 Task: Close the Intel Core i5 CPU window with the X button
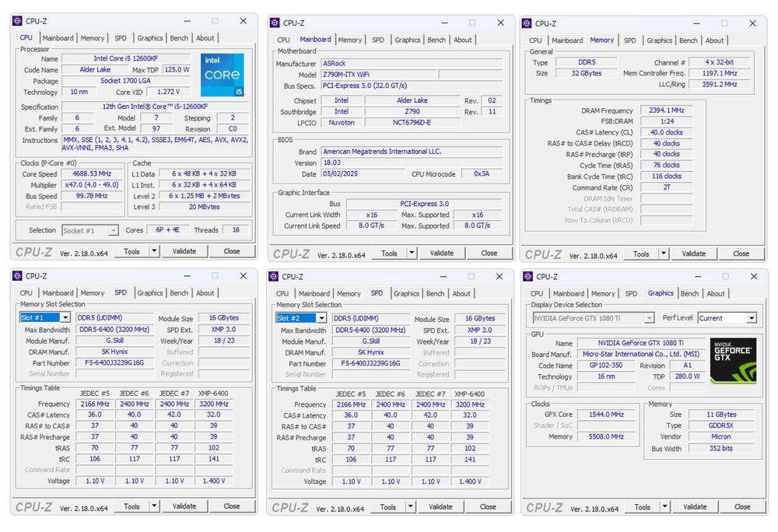[x=243, y=21]
